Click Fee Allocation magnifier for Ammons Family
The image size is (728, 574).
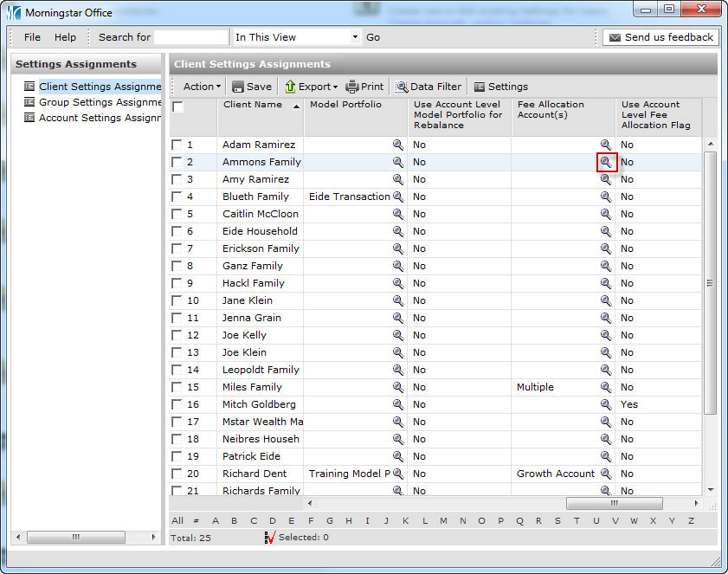pyautogui.click(x=606, y=162)
